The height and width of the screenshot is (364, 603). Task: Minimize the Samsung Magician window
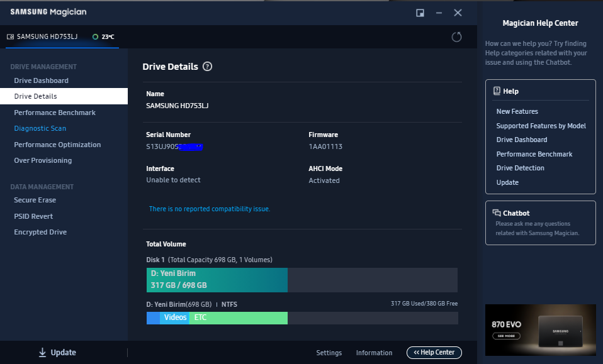[x=439, y=13]
